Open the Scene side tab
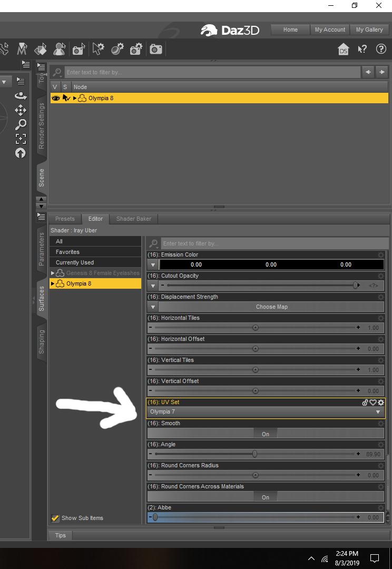The image size is (392, 569). (42, 178)
